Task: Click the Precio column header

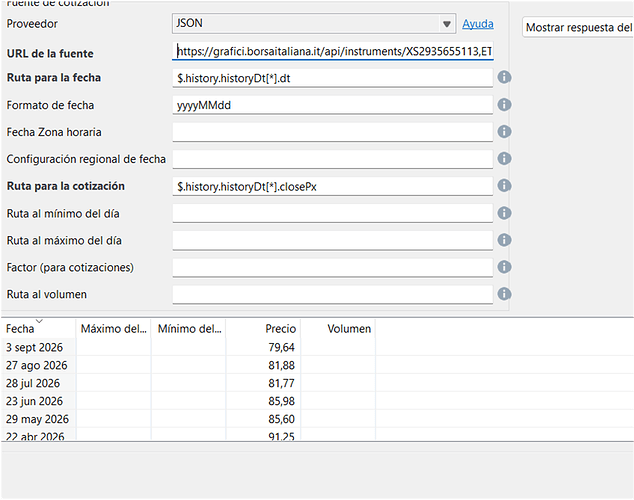Action: (x=263, y=329)
